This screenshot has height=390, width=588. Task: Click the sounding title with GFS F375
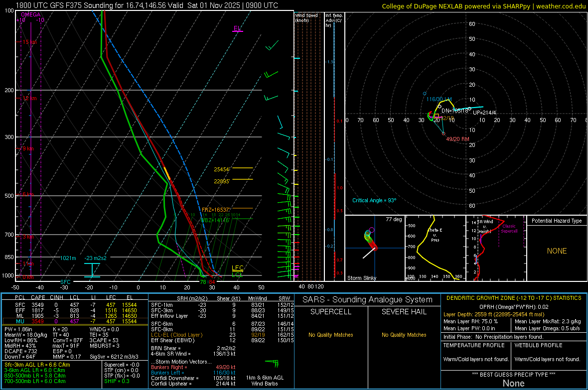point(147,5)
